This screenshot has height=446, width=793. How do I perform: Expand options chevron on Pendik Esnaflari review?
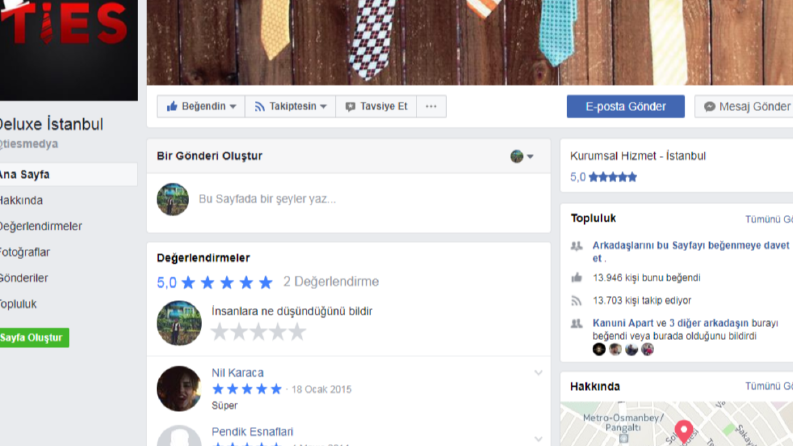[538, 439]
